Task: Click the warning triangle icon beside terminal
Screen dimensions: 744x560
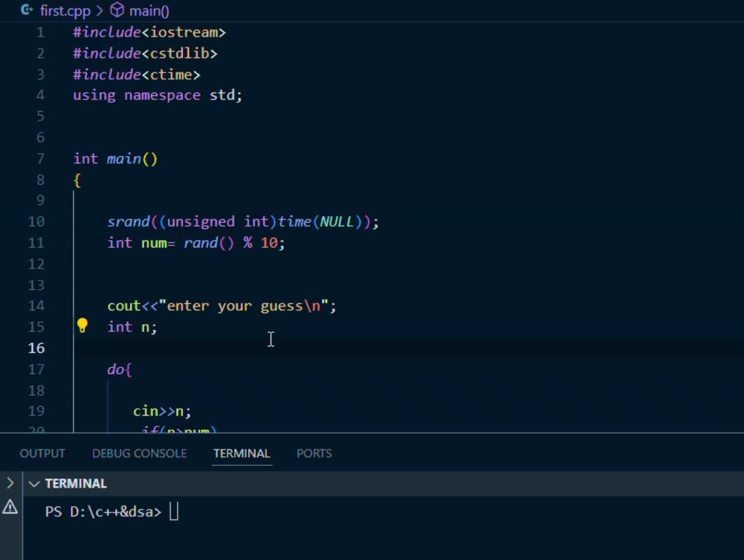Action: [x=10, y=507]
